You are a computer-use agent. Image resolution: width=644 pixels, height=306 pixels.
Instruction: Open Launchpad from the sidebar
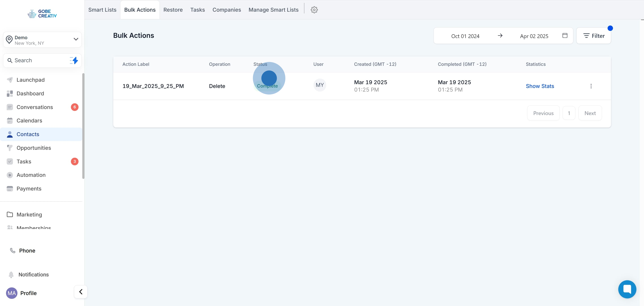tap(30, 80)
